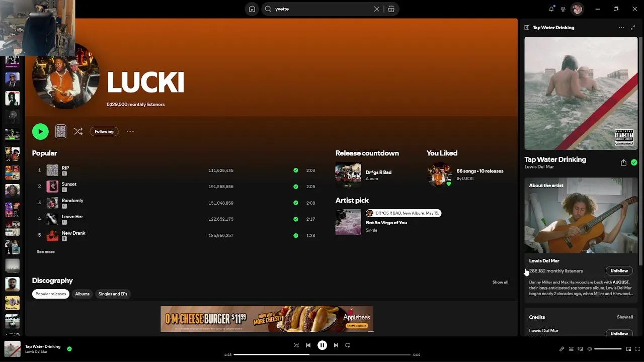Screen dimensions: 644x362
Task: Open Dr*gs R Bad album countdown
Action: tap(378, 172)
